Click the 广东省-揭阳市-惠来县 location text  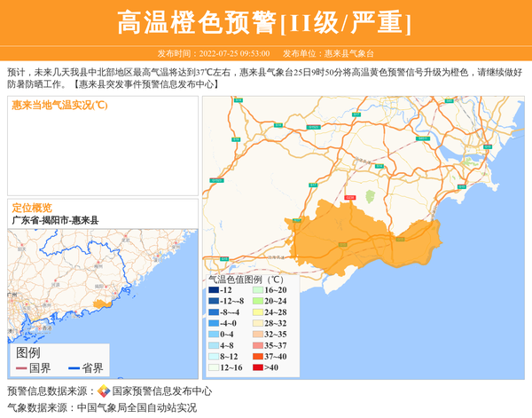[x=55, y=220]
